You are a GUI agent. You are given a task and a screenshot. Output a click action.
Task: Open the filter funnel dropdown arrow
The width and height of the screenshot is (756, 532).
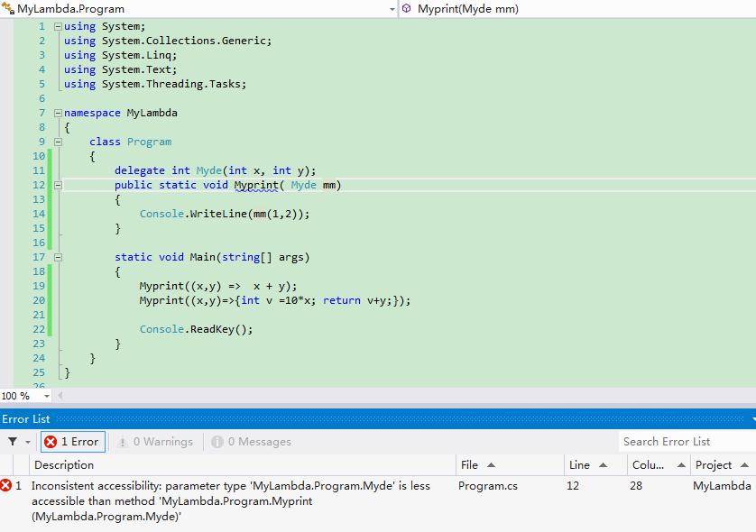click(x=27, y=442)
